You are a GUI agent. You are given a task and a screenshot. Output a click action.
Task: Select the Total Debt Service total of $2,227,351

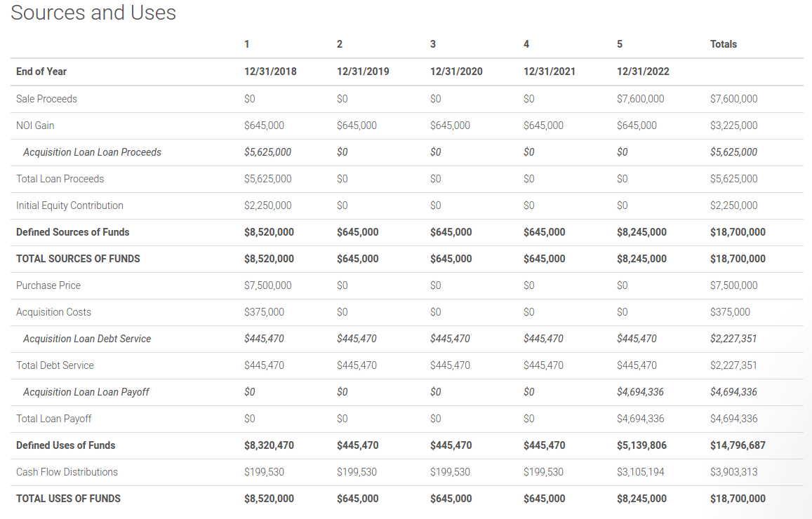(733, 365)
